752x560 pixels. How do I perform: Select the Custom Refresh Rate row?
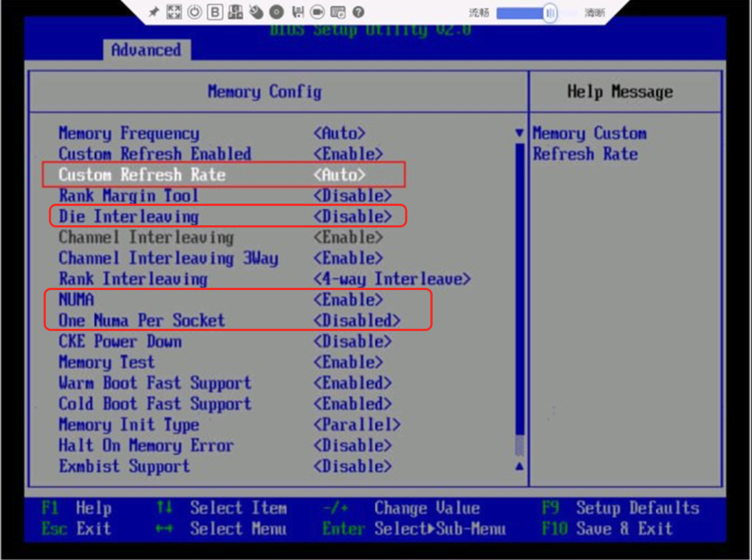(224, 175)
